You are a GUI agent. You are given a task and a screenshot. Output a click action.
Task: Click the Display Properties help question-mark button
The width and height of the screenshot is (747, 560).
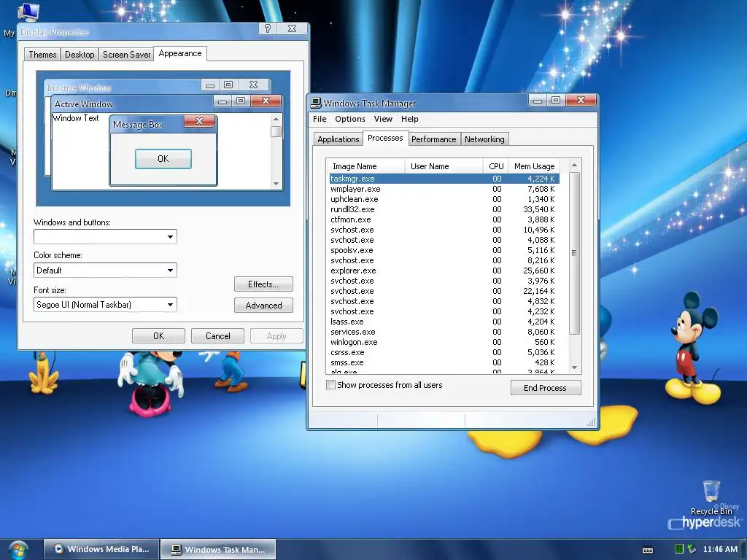pyautogui.click(x=268, y=28)
